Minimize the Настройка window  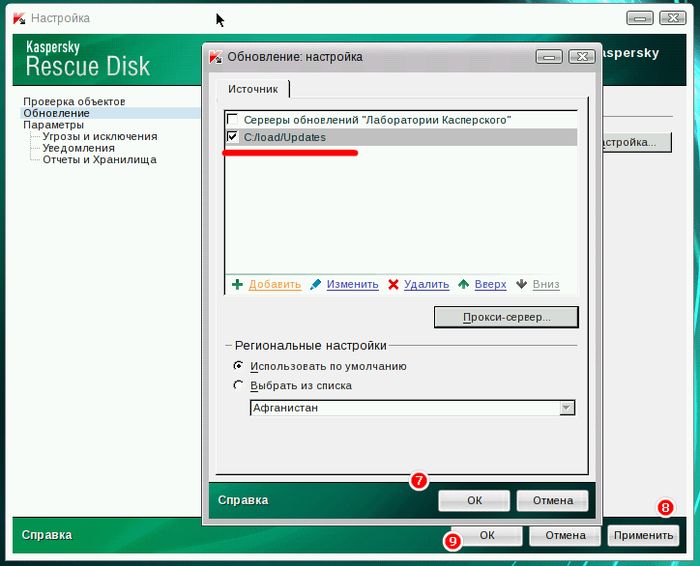[640, 18]
